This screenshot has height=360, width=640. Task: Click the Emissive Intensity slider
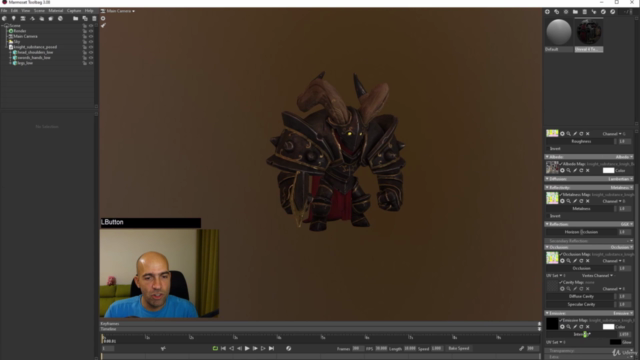[x=581, y=334]
